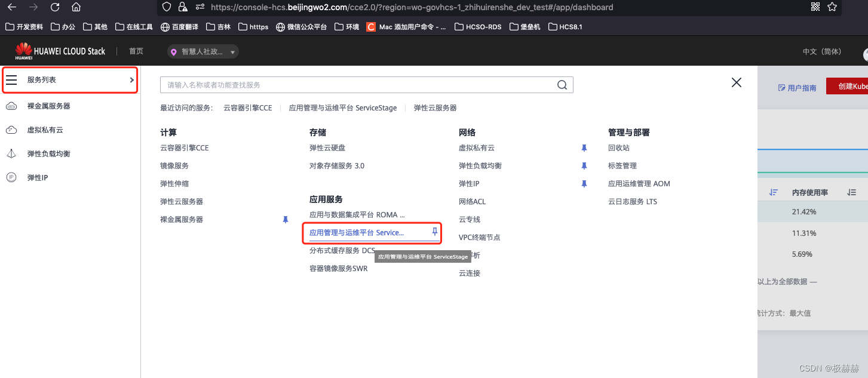The height and width of the screenshot is (378, 868).
Task: Open 镜像服务 under 计算
Action: coord(174,165)
